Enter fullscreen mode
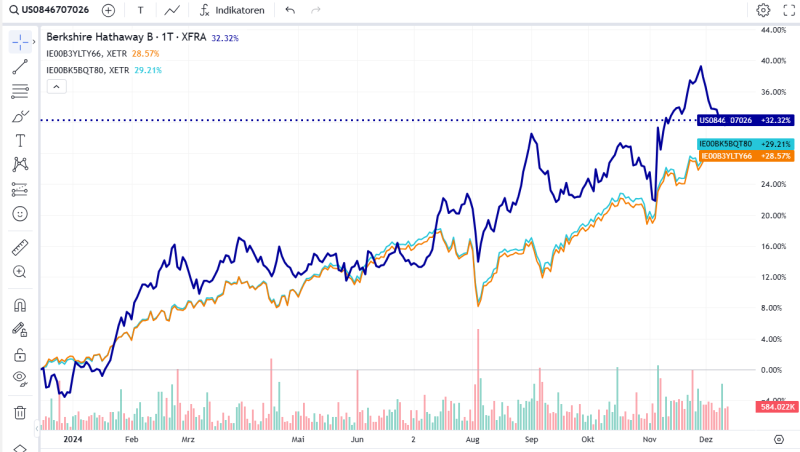This screenshot has width=800, height=452. pyautogui.click(x=789, y=10)
